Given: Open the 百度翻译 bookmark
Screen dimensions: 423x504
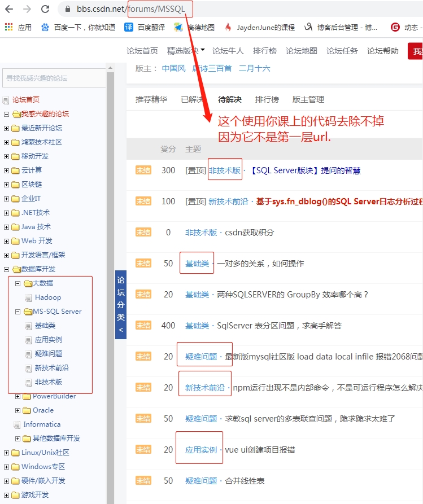Looking at the screenshot, I should 145,27.
